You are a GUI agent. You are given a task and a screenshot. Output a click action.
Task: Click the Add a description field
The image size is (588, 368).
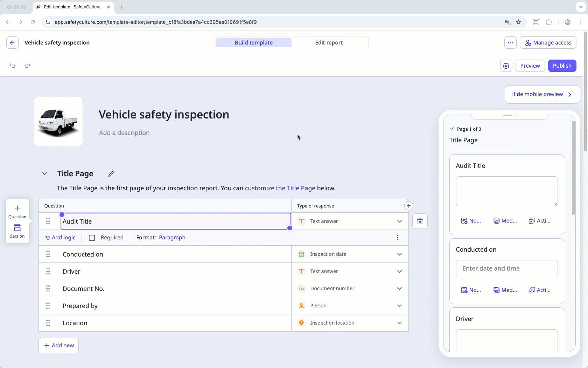point(124,133)
